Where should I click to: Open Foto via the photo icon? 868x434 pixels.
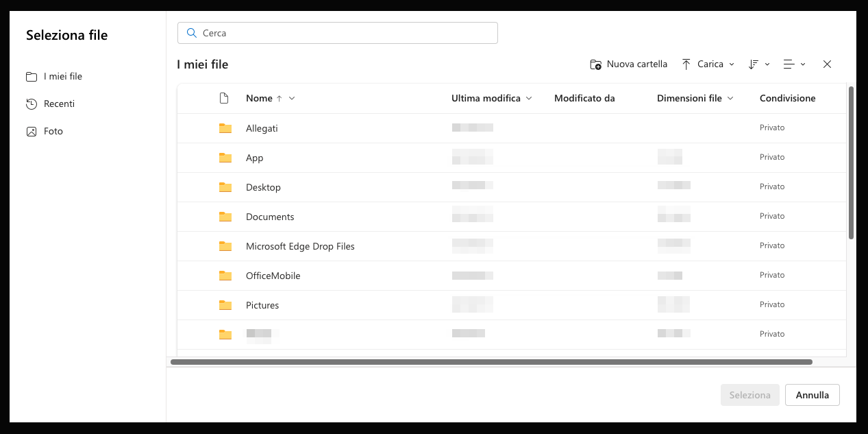coord(32,131)
